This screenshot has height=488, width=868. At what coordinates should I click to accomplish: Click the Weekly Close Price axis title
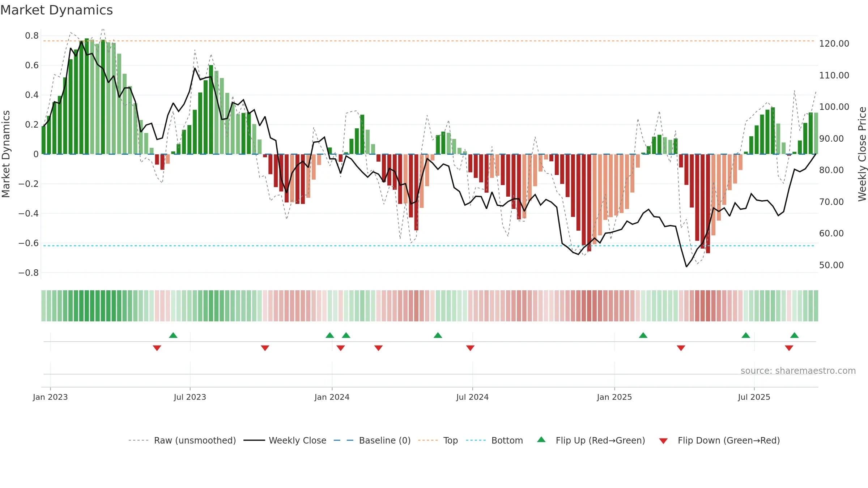[862, 154]
